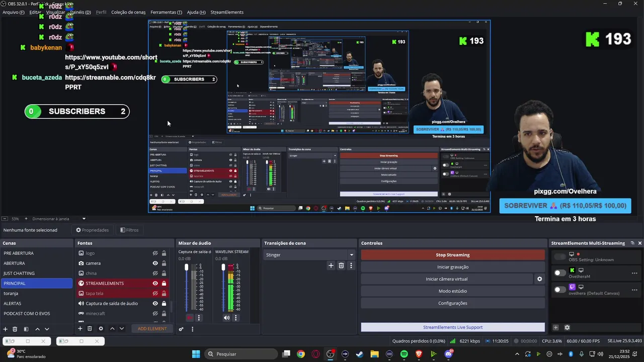Screen dimensions: 644x362
Task: Open Chrome from the taskbar
Action: (300, 354)
